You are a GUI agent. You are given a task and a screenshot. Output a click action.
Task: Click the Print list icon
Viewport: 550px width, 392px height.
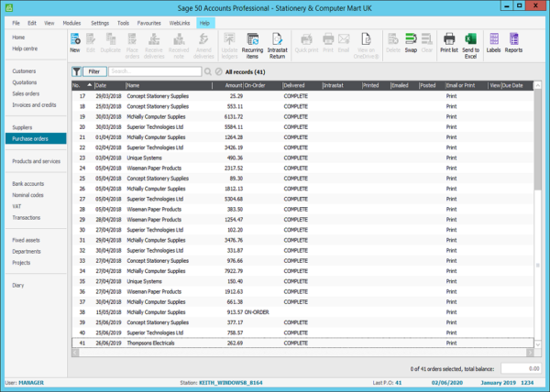point(448,41)
